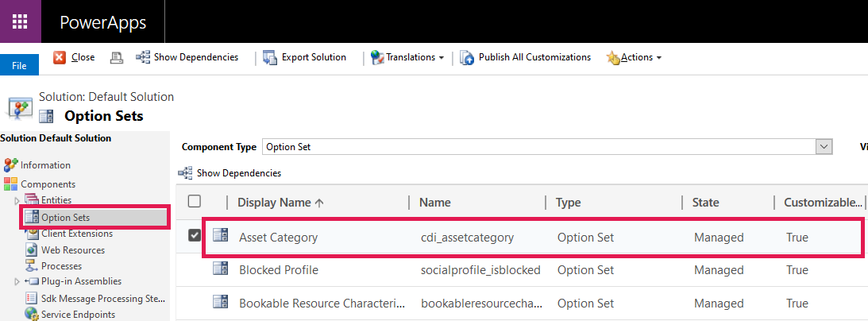Select Option Sets in the tree
Screen dimensions: 868x321
click(x=65, y=218)
